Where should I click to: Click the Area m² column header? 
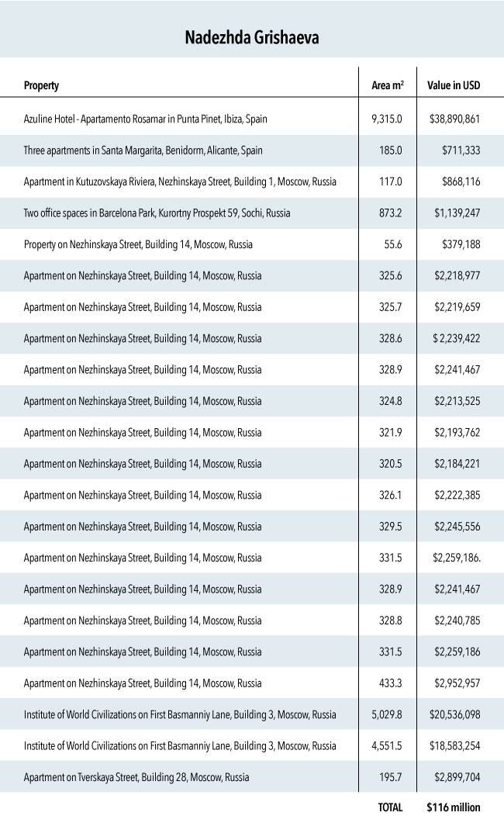coord(387,85)
